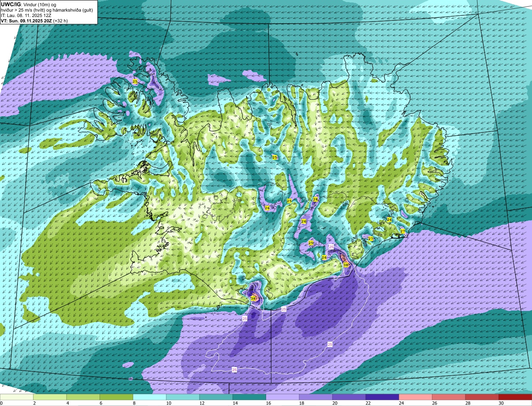Click the 12–14 m/s legend color block

click(216, 397)
